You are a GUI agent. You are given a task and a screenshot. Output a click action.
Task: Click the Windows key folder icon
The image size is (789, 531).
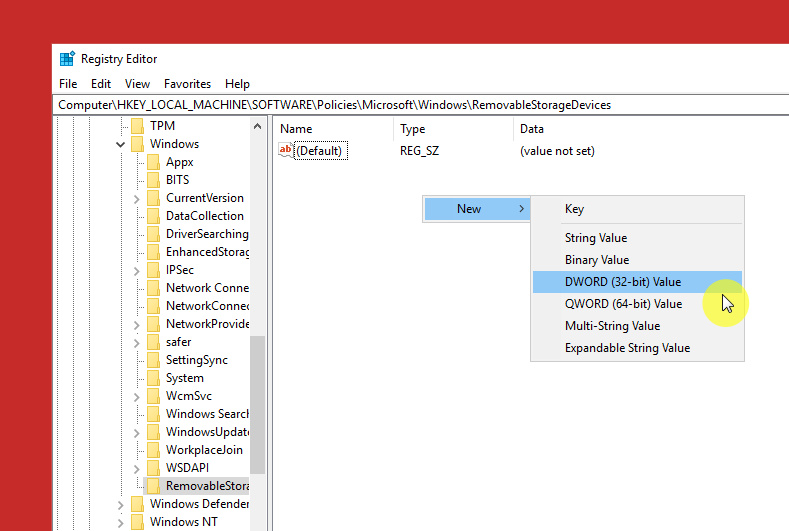pyautogui.click(x=137, y=144)
